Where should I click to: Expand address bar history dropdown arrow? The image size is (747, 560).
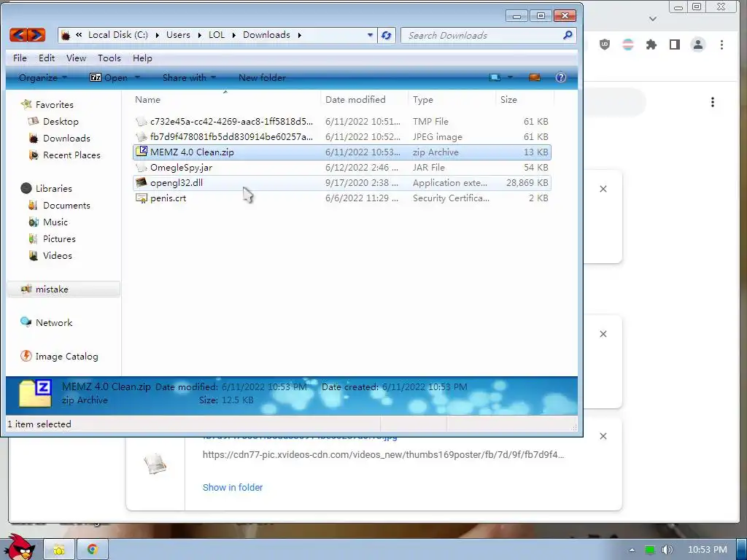370,35
